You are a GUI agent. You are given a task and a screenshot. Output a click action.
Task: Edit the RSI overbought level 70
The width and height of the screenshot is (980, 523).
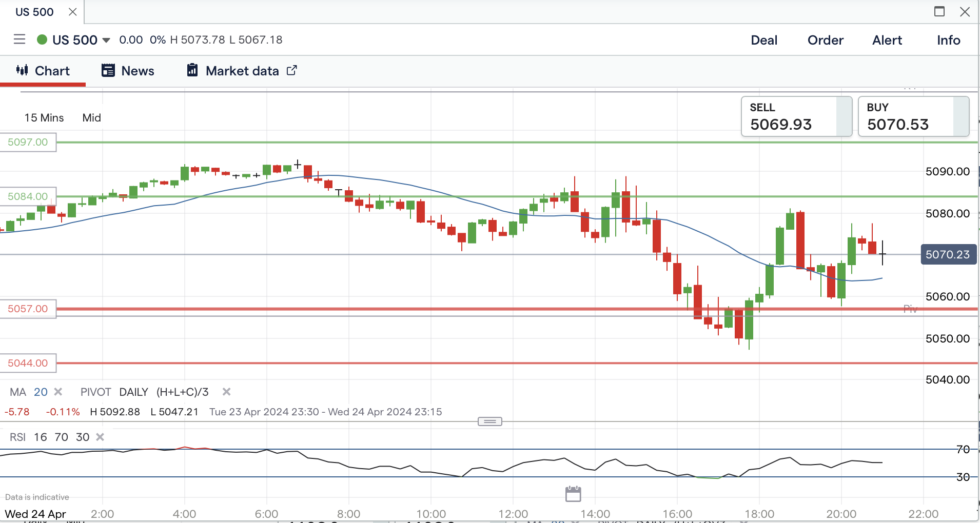pyautogui.click(x=62, y=437)
